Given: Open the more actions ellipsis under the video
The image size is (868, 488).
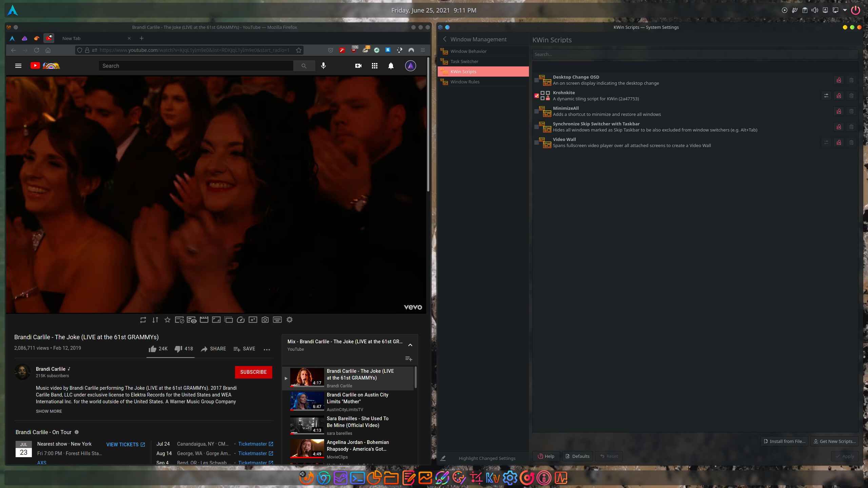Looking at the screenshot, I should 267,349.
